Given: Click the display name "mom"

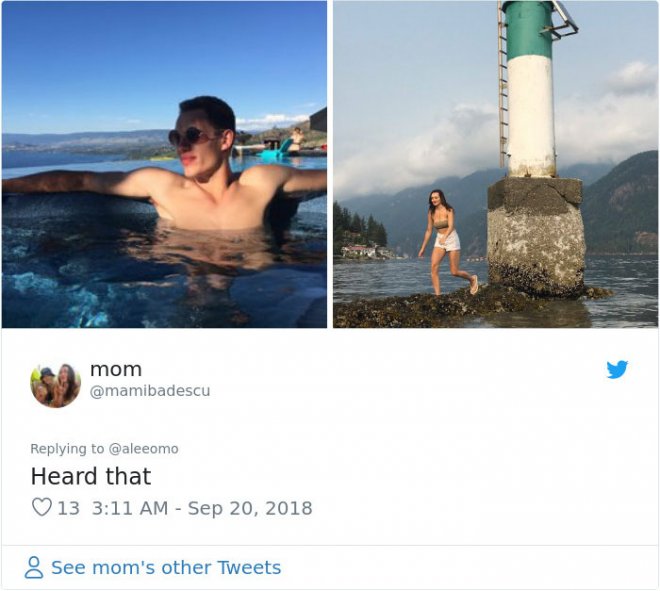Looking at the screenshot, I should tap(116, 370).
